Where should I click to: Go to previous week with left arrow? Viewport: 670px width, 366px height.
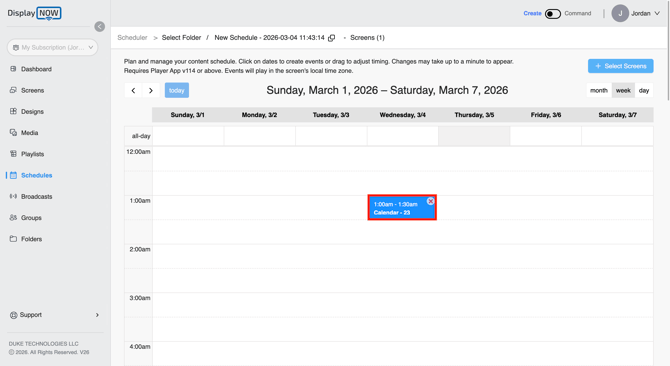[133, 90]
